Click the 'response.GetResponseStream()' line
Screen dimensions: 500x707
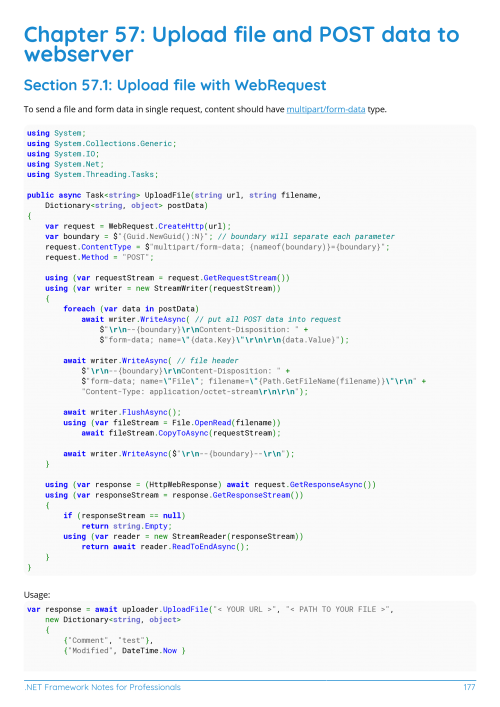[x=174, y=495]
